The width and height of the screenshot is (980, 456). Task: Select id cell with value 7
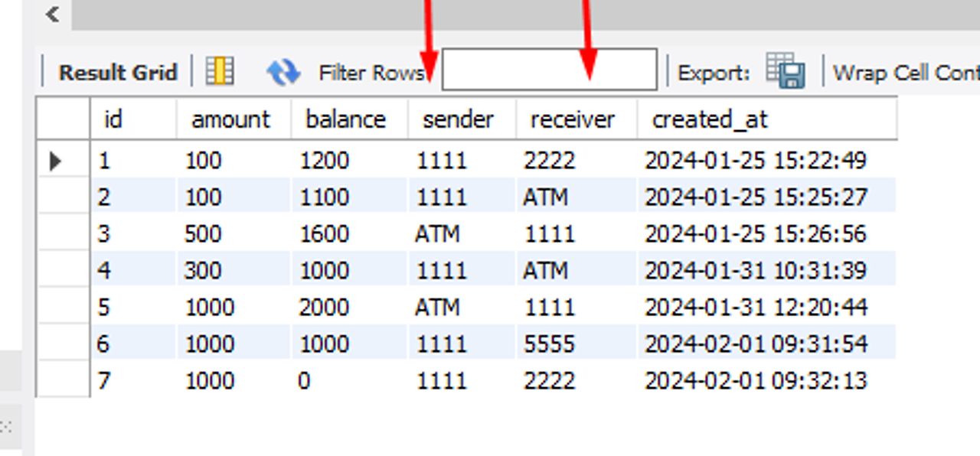click(x=133, y=381)
